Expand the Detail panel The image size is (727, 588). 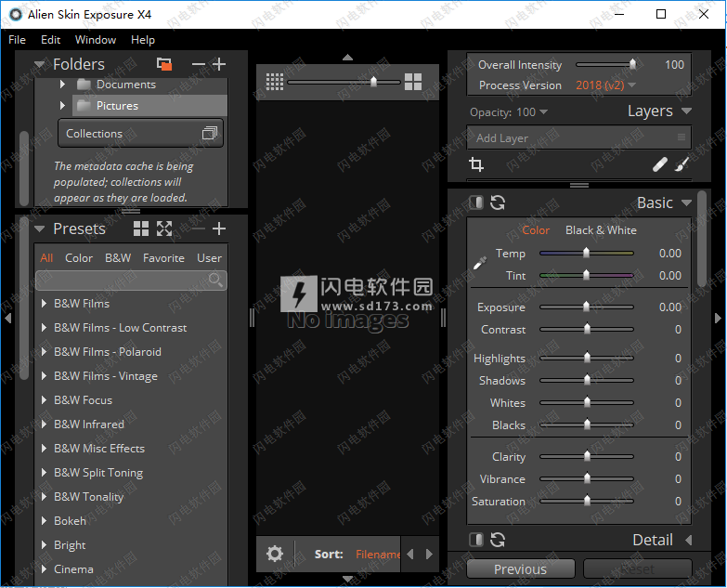(x=689, y=541)
